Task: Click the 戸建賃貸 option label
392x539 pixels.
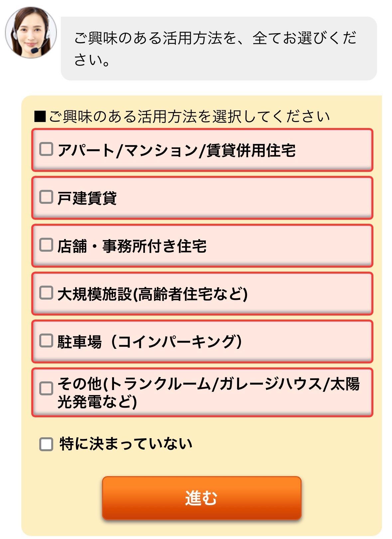Action: click(x=87, y=198)
